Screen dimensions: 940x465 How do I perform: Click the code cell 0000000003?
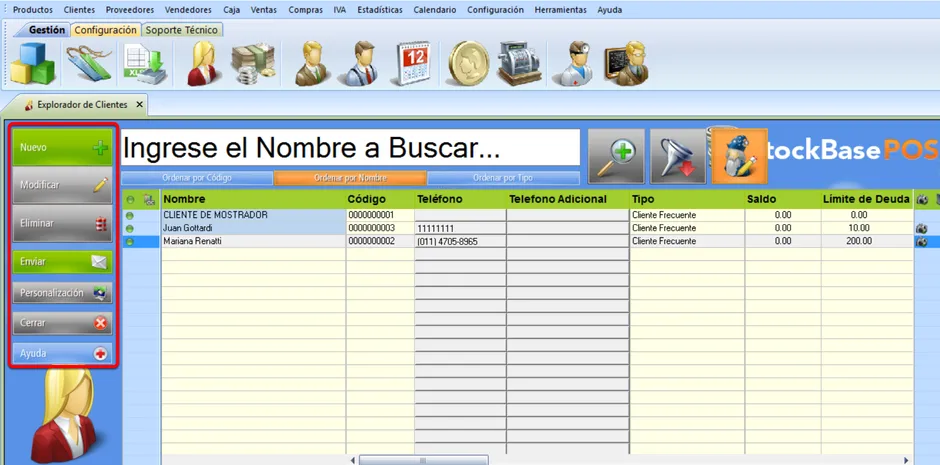[379, 228]
